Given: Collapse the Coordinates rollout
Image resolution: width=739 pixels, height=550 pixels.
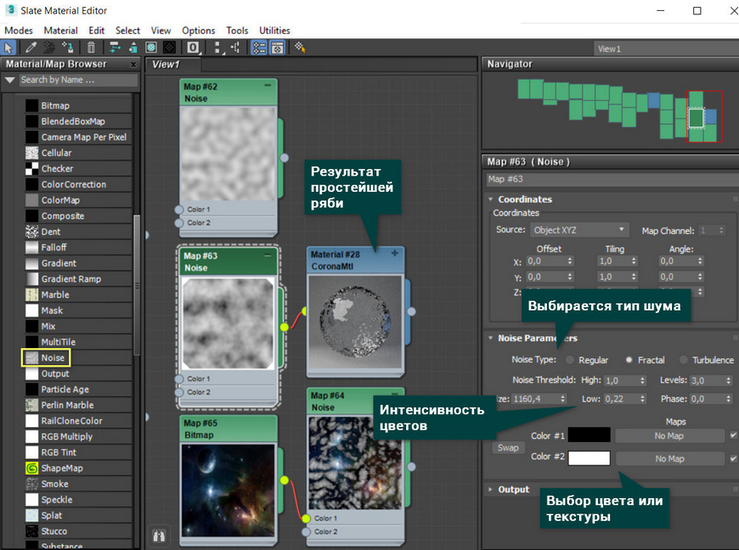Looking at the screenshot, I should point(525,199).
